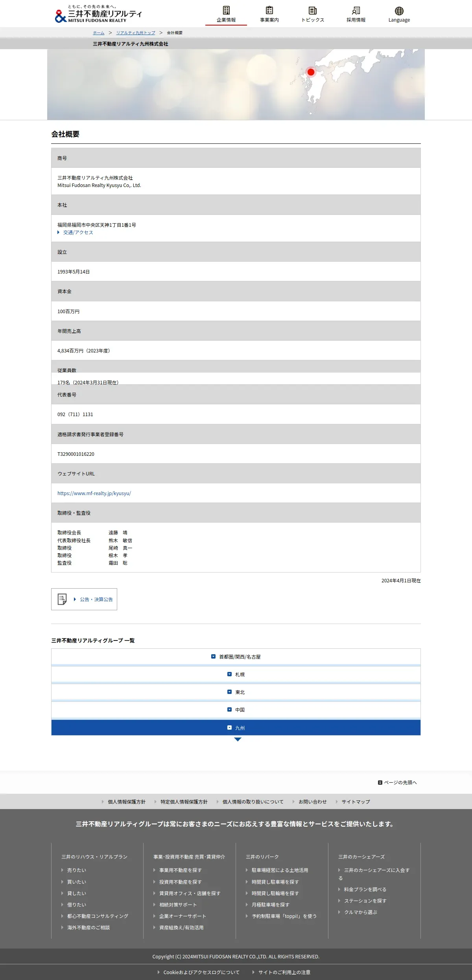The image size is (472, 980).
Task: Open 都心不動産コンサルティング link
Action: 98,916
